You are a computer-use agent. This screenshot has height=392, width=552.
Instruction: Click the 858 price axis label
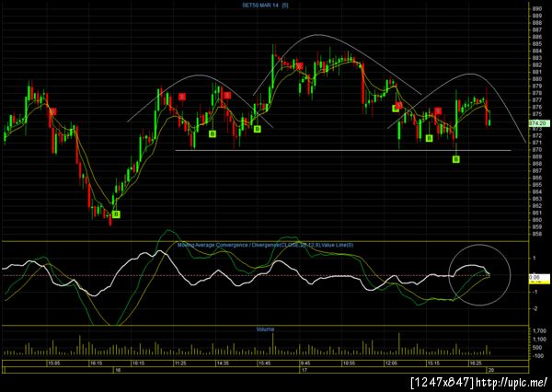[x=537, y=234]
